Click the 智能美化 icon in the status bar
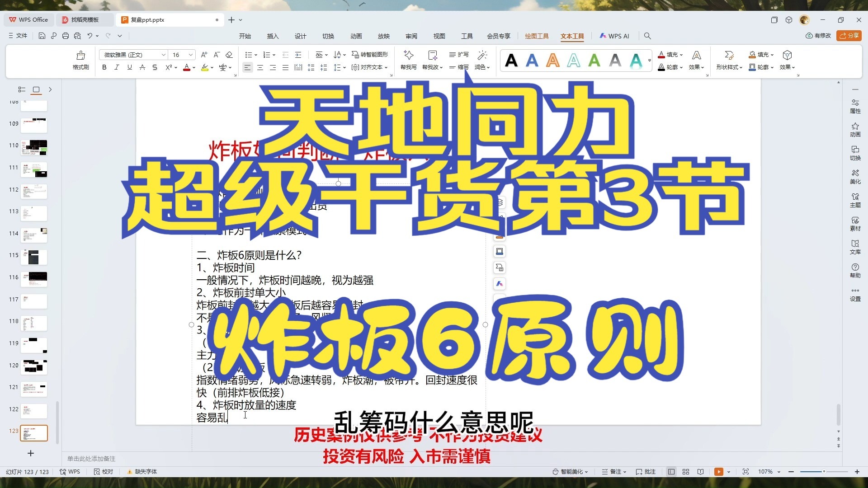This screenshot has width=868, height=488. (555, 471)
